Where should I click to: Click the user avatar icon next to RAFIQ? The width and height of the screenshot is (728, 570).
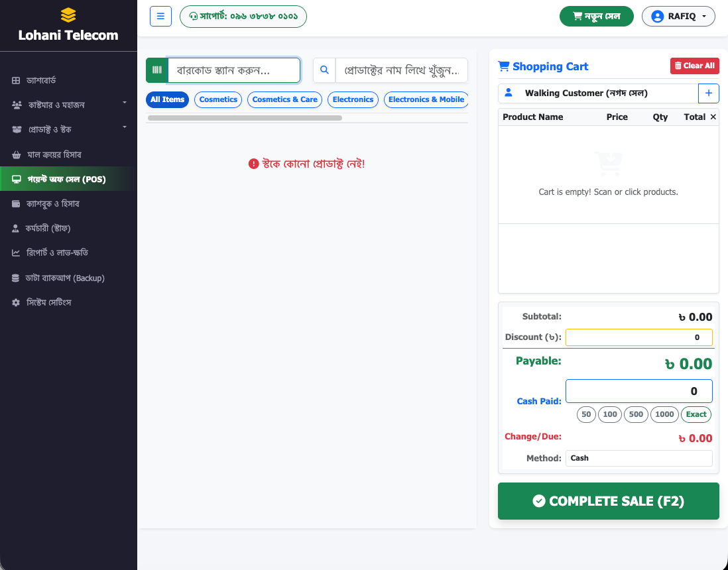tap(657, 17)
